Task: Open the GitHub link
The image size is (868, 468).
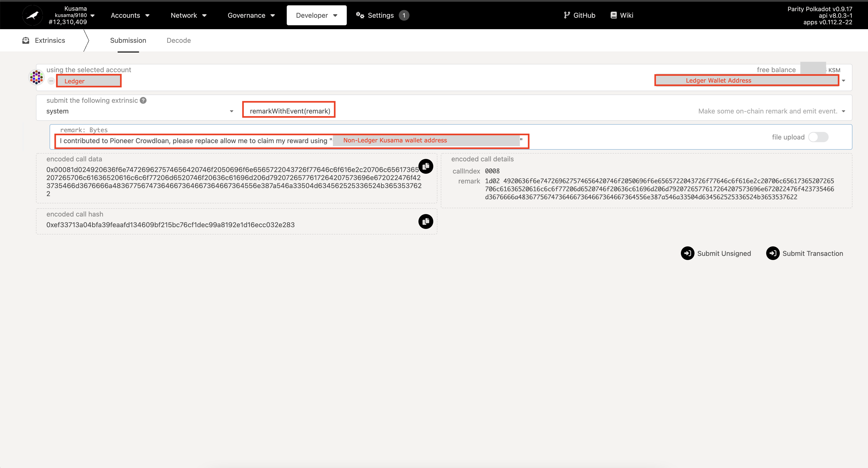Action: 579,15
